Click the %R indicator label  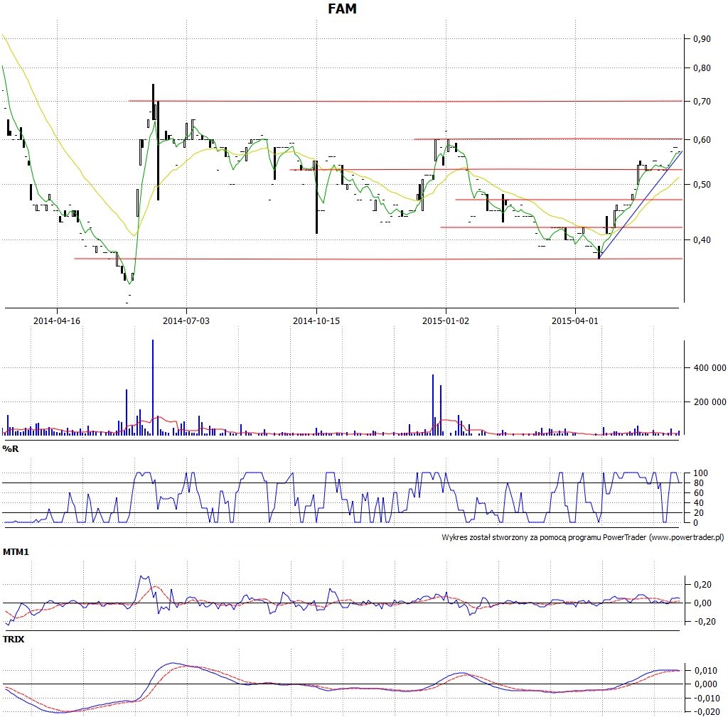click(10, 449)
